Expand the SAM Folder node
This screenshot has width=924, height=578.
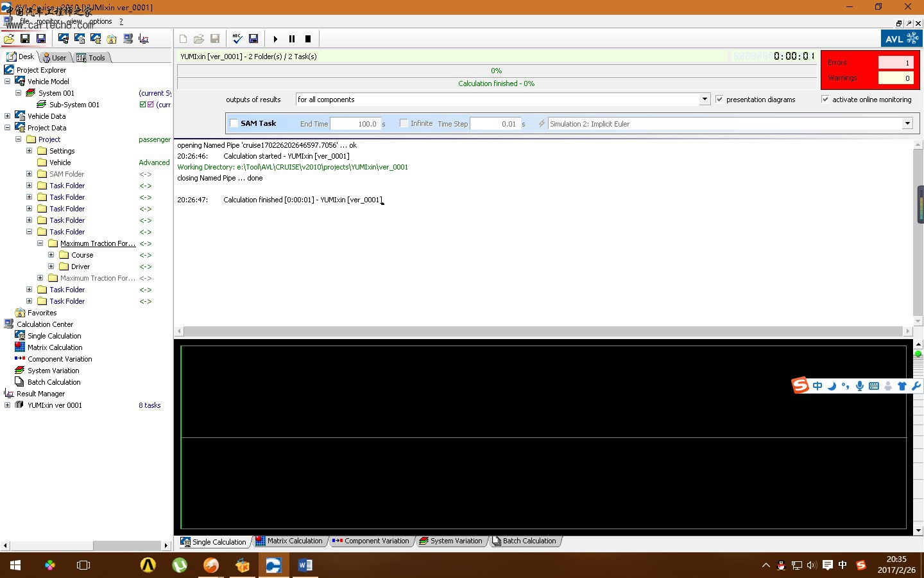(29, 174)
